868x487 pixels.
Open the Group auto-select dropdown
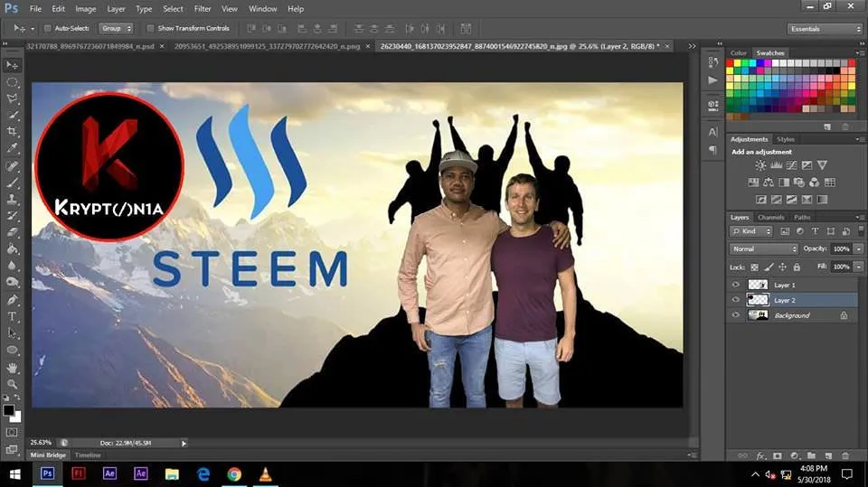click(117, 28)
